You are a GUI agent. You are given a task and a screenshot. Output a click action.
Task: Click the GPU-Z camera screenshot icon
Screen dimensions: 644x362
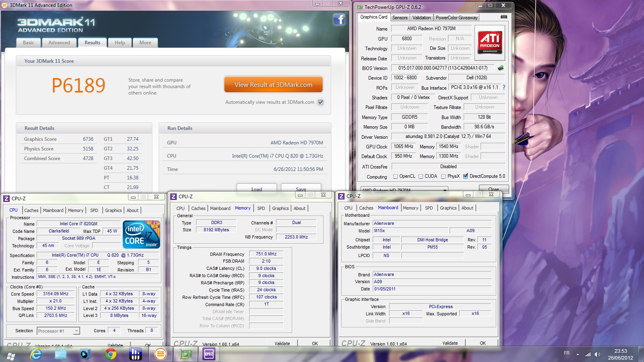(x=504, y=17)
